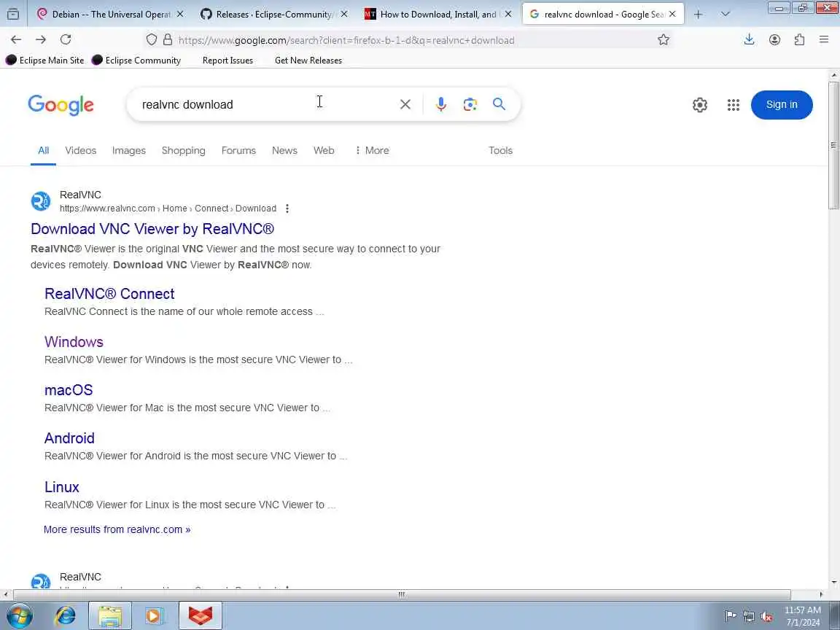Search by image with Google Lens icon

[x=470, y=104]
